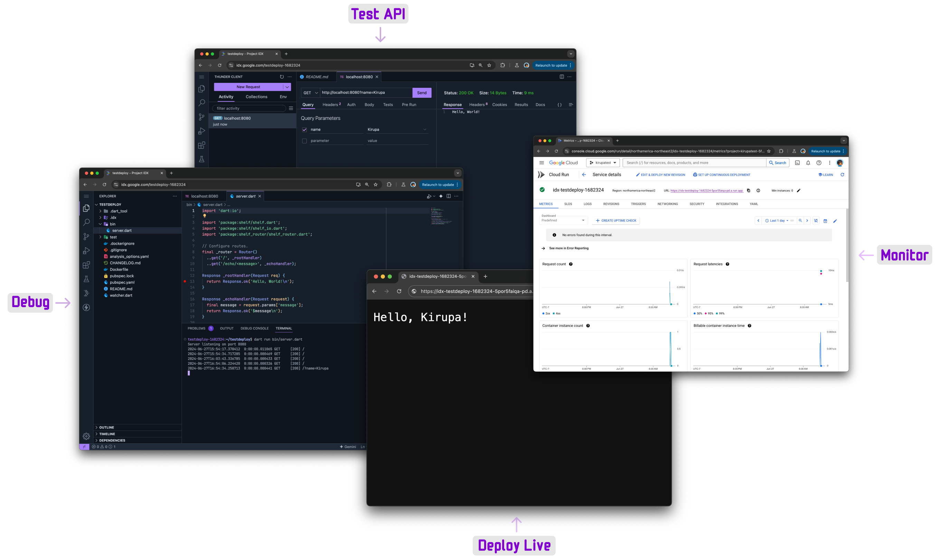Image resolution: width=944 pixels, height=560 pixels.
Task: Toggle the 4xx series in Request count legend
Action: click(556, 313)
